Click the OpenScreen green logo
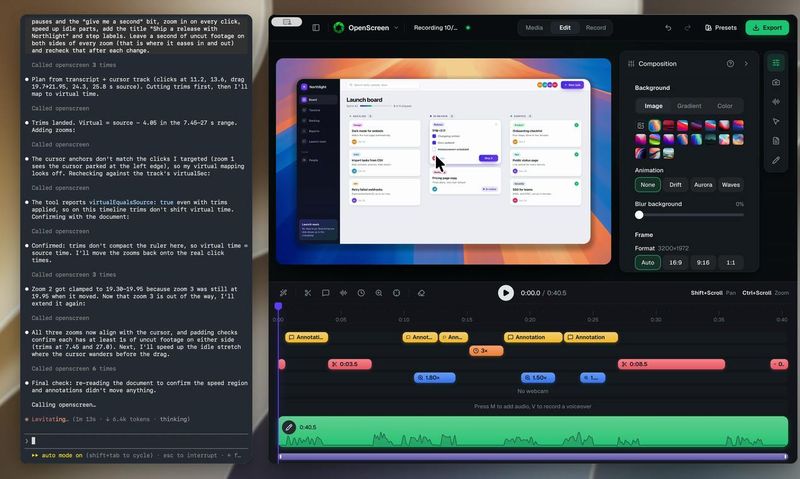 [x=339, y=28]
